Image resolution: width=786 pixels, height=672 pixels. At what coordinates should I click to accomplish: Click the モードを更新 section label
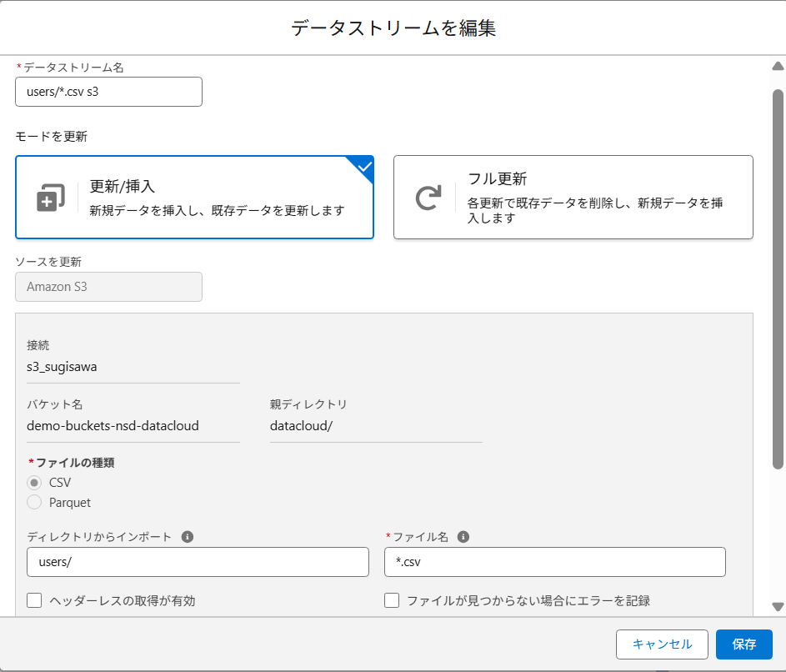(x=51, y=137)
